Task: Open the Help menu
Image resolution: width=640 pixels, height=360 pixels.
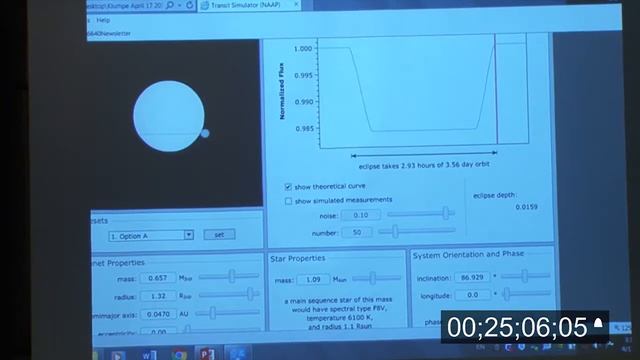Action: coord(103,20)
